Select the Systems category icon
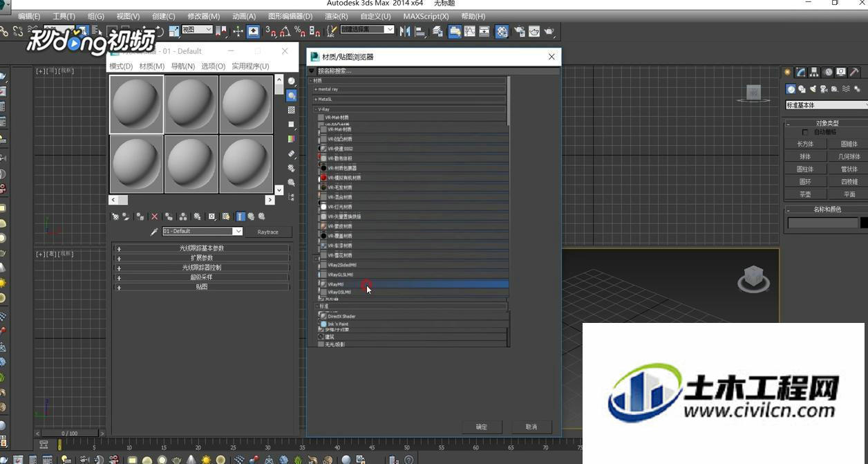868x464 pixels. [857, 89]
